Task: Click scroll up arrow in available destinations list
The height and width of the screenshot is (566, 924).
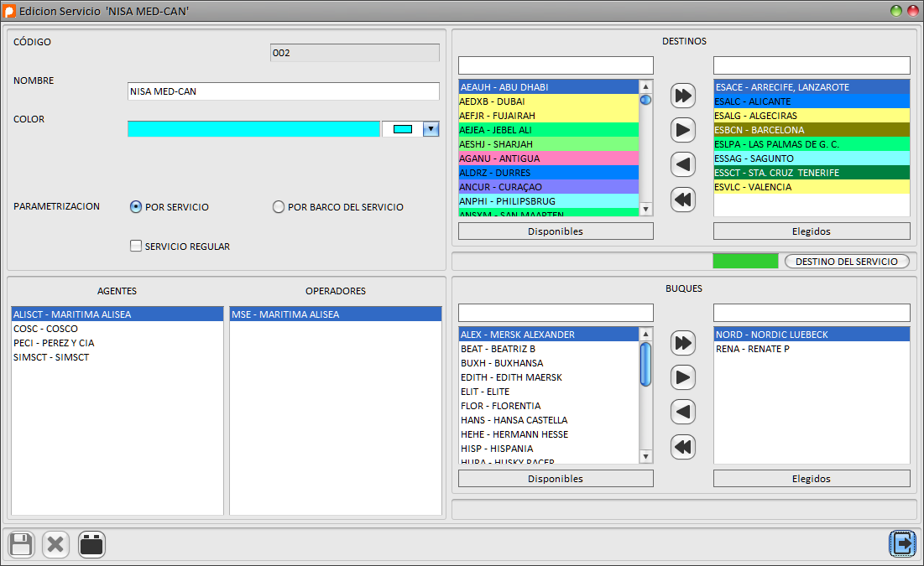Action: click(646, 86)
